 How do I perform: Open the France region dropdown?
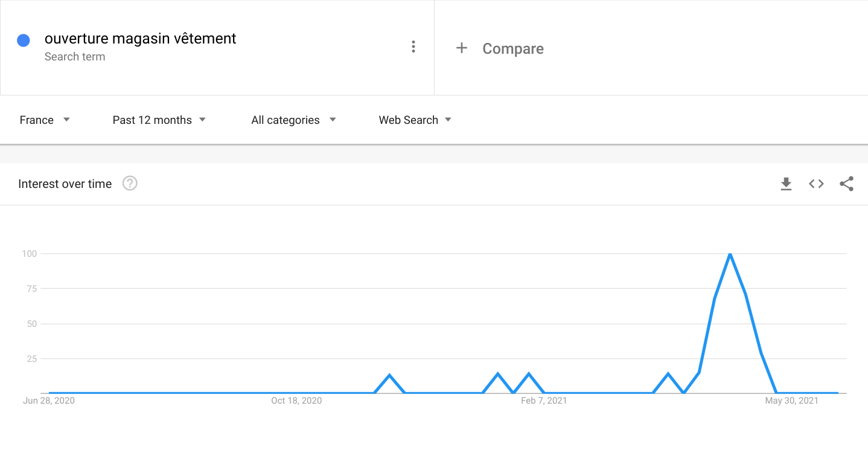[x=45, y=120]
